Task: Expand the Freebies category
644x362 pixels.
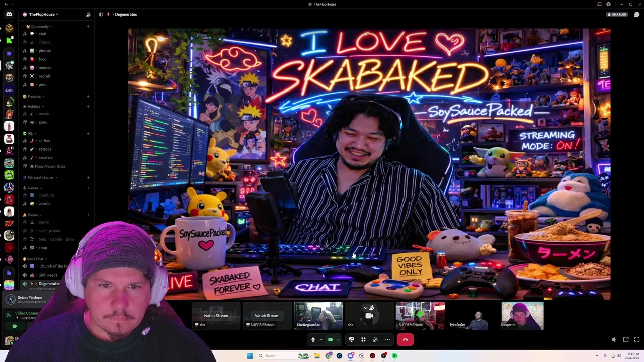Action: coord(34,96)
